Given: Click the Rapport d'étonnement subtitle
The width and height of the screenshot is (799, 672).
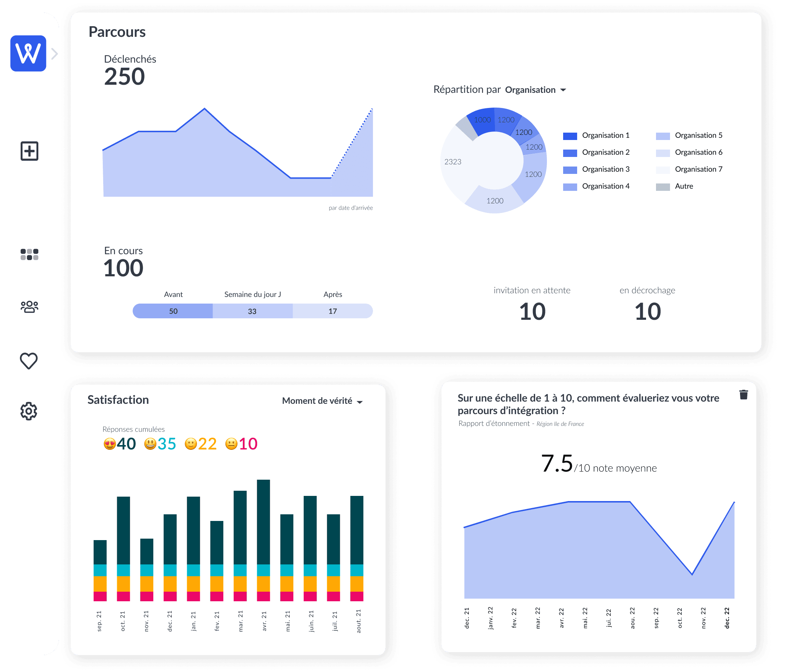Looking at the screenshot, I should click(494, 424).
